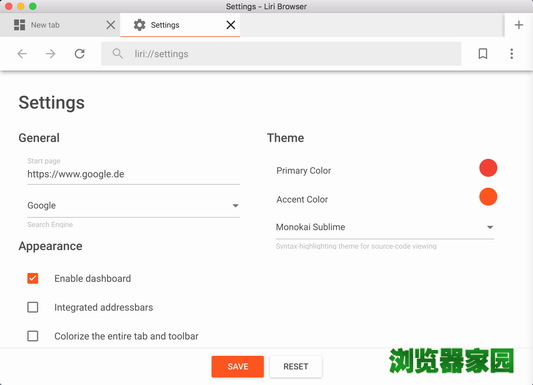The width and height of the screenshot is (533, 385).
Task: Go back with the left arrow icon
Action: (22, 54)
